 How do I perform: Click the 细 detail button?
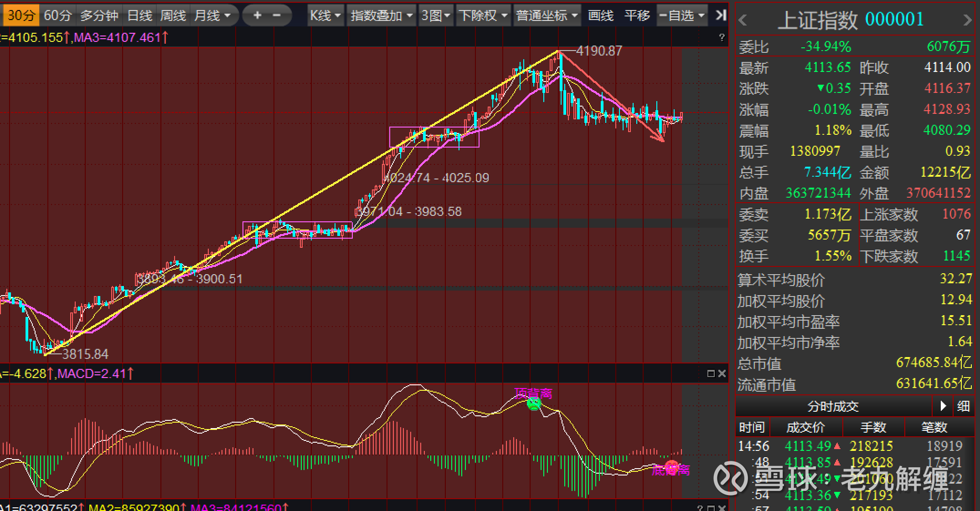[x=963, y=406]
